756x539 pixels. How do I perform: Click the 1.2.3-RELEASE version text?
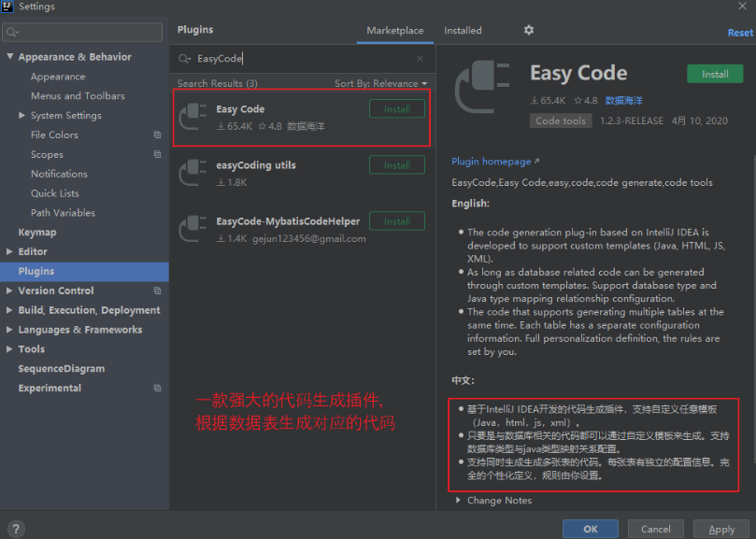632,121
